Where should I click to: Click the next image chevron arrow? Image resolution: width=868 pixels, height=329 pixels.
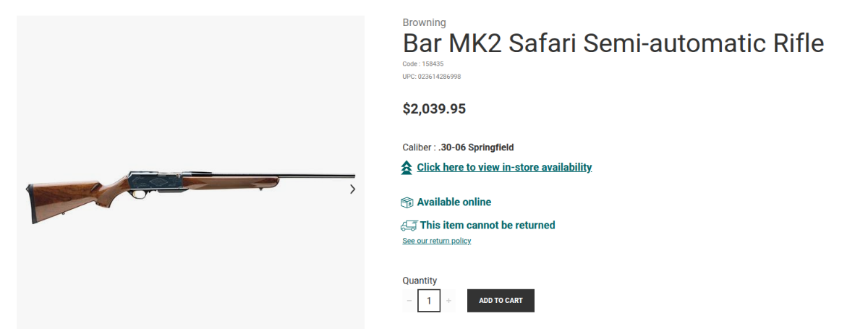pyautogui.click(x=353, y=189)
